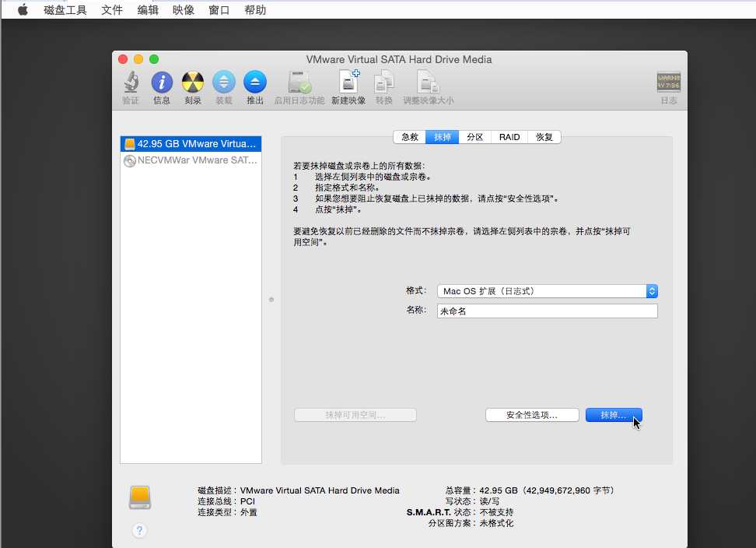Open the File (文件) menu
The image size is (756, 548).
click(112, 10)
